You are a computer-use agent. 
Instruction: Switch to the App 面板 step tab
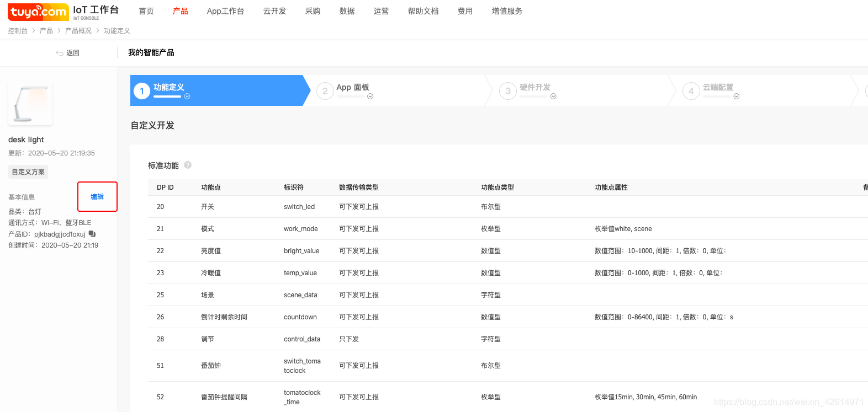coord(399,90)
